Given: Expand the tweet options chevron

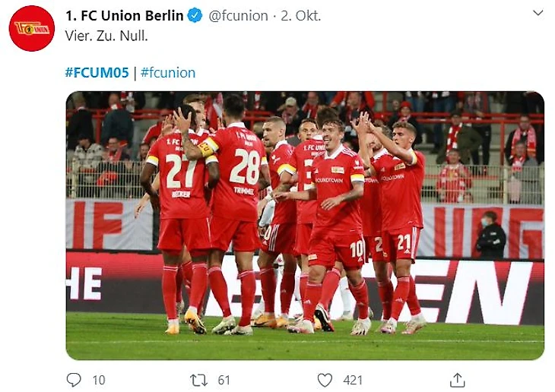Looking at the screenshot, I should coord(538,13).
